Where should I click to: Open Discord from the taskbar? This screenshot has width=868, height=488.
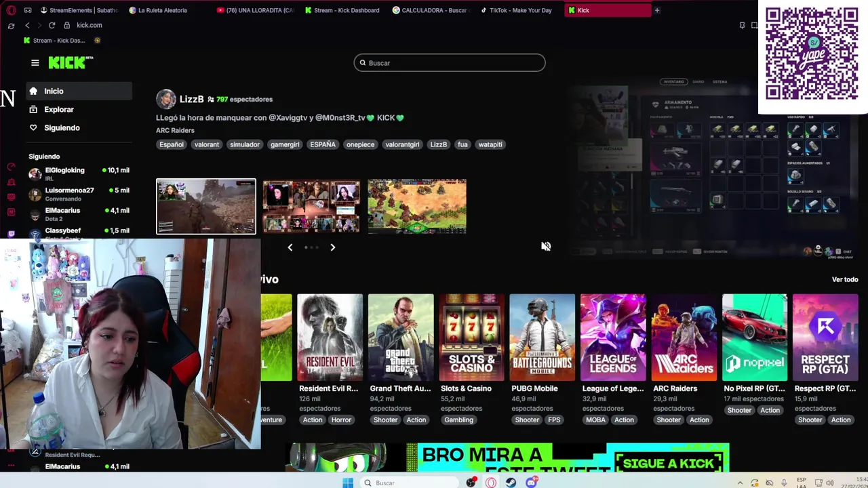point(532,483)
